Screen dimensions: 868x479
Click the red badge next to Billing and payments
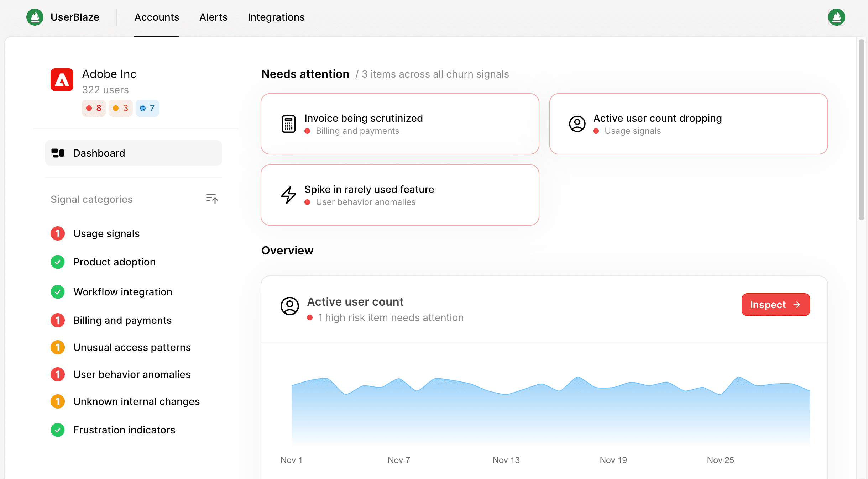click(x=58, y=320)
